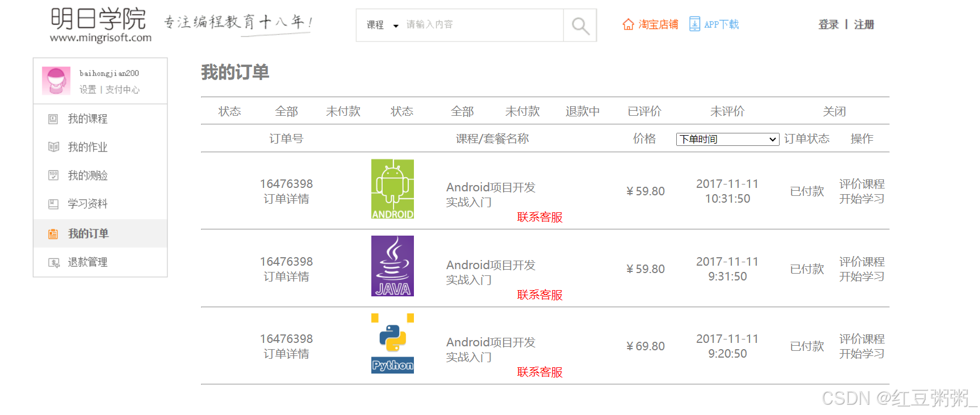Click the 学习资料 sidebar icon
Viewport: 980px width, 415px height.
click(53, 204)
